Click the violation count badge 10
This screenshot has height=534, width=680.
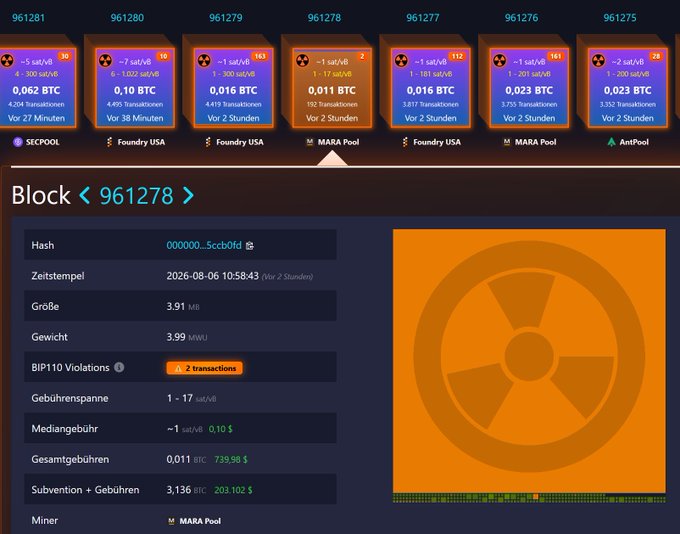163,56
